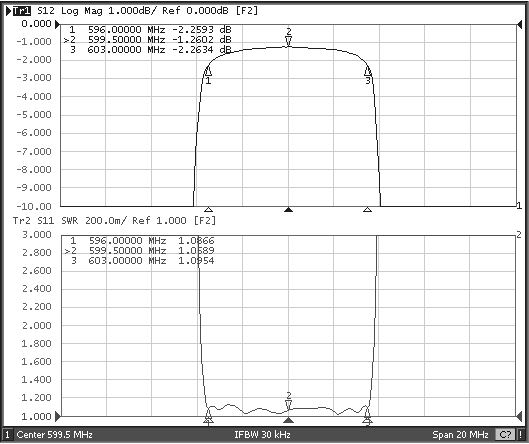
Task: Click the right reference arrow at the SWR 1.000 line
Action: click(x=520, y=416)
